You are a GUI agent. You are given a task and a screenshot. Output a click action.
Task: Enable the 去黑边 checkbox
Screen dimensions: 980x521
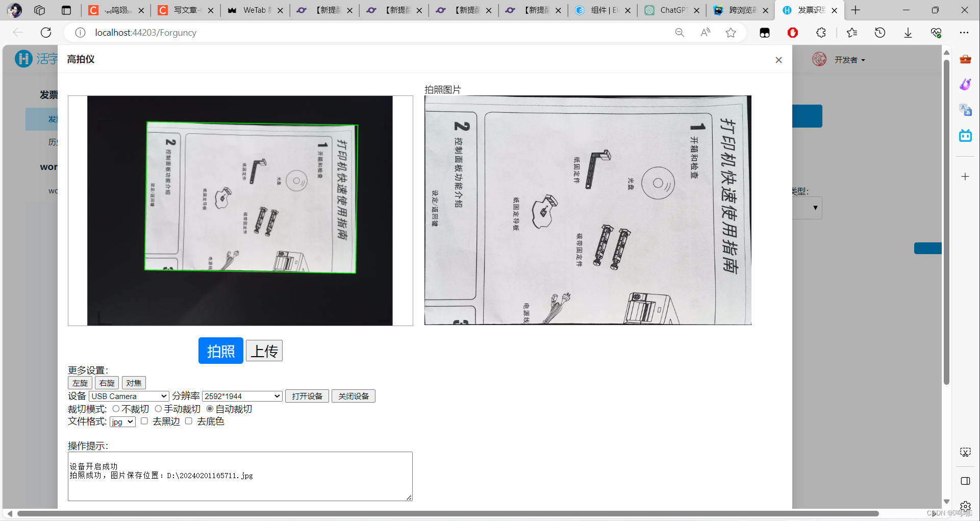144,421
